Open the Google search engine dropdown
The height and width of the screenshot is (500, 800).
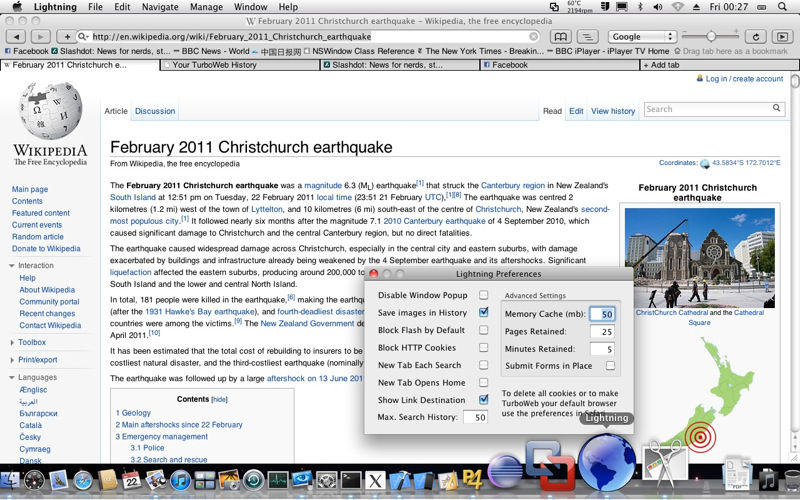tap(642, 37)
